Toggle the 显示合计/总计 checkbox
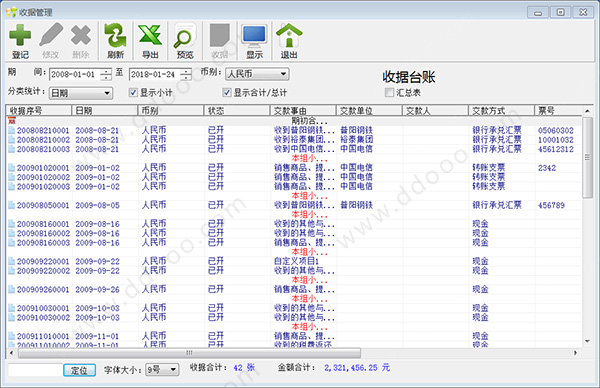The image size is (600, 388). pyautogui.click(x=227, y=92)
